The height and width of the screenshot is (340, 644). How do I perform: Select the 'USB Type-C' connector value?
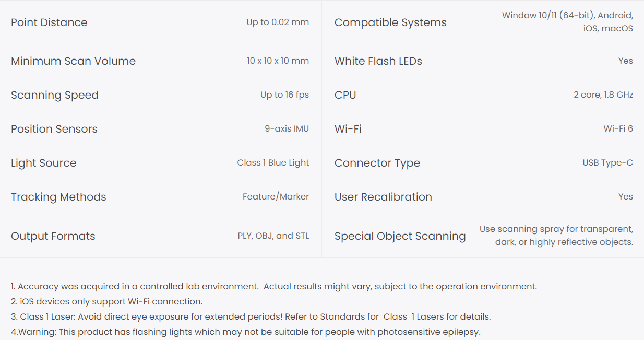(607, 163)
